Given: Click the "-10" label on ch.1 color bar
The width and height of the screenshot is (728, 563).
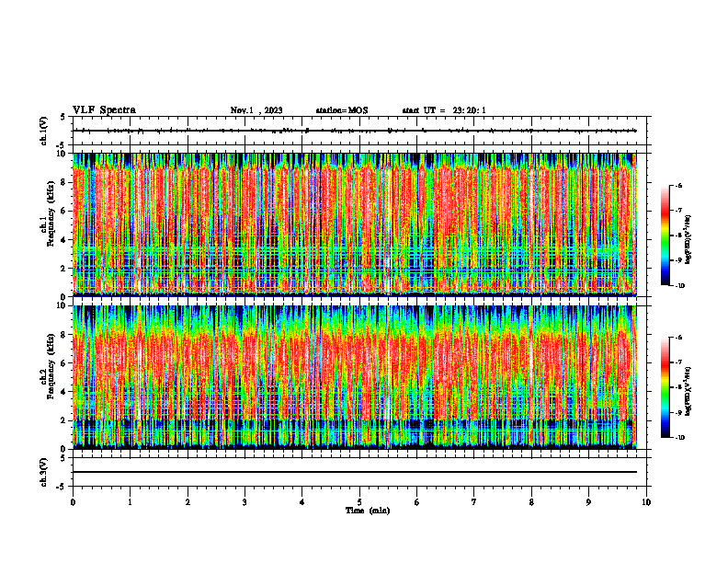Looking at the screenshot, I should [679, 285].
